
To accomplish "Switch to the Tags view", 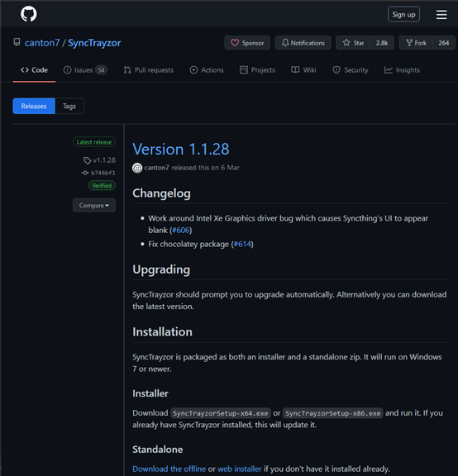I will (x=69, y=106).
